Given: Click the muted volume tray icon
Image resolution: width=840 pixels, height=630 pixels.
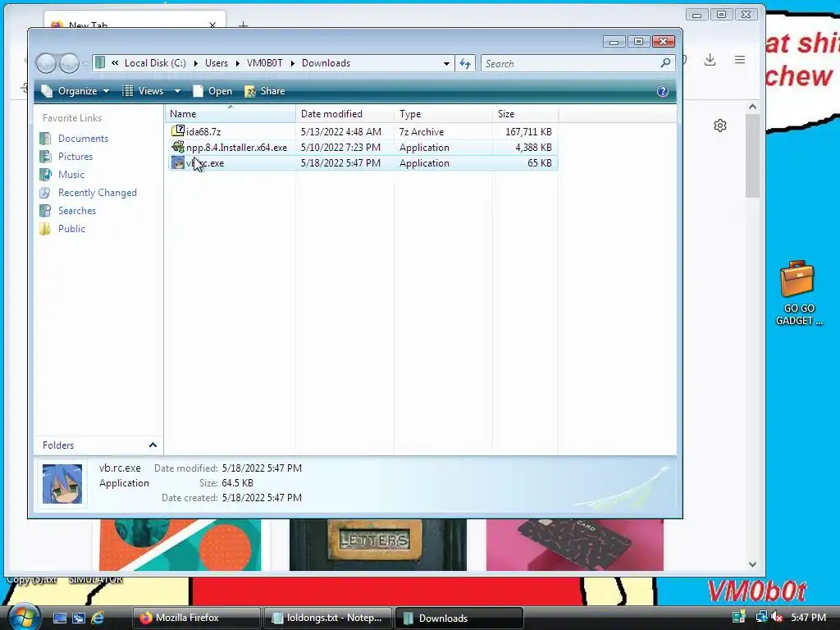Looking at the screenshot, I should pos(778,617).
